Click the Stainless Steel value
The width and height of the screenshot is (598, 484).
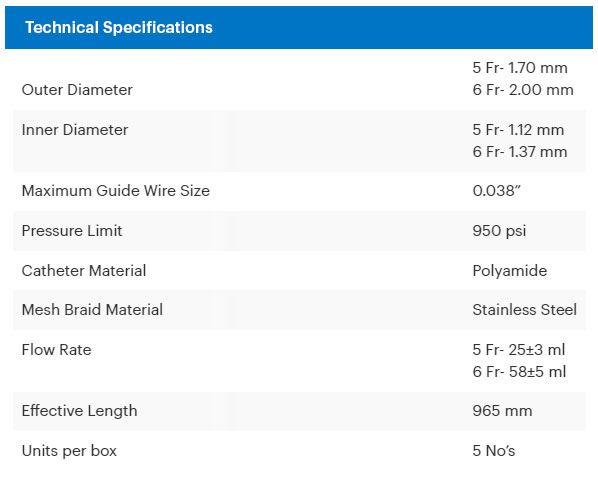tap(525, 310)
